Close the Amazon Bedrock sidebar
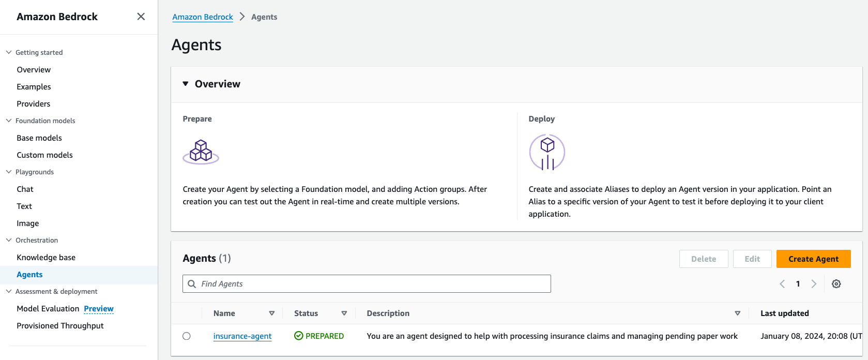 tap(141, 17)
